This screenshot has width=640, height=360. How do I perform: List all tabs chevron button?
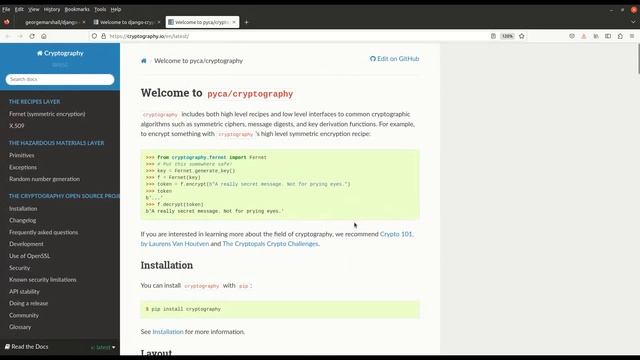(633, 22)
